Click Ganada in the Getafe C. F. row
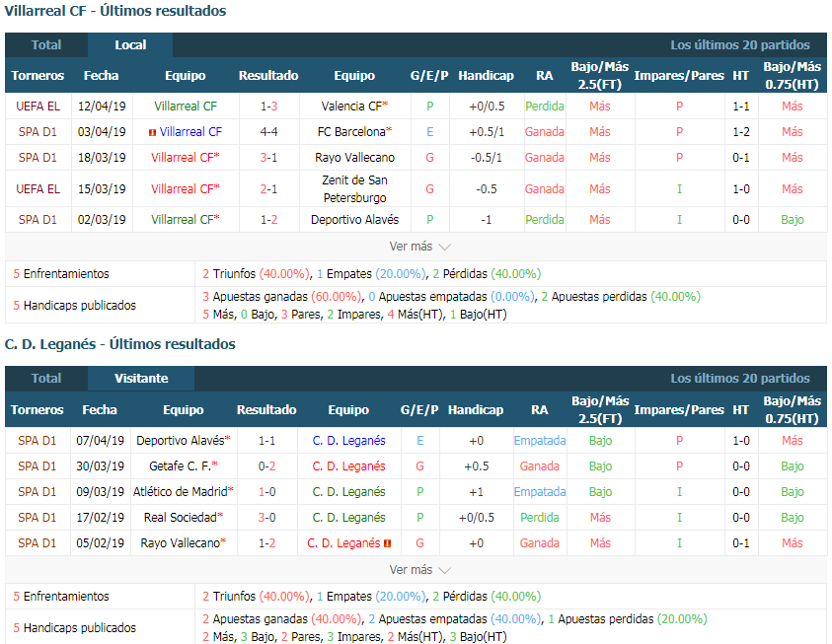This screenshot has width=832, height=644. tap(540, 465)
